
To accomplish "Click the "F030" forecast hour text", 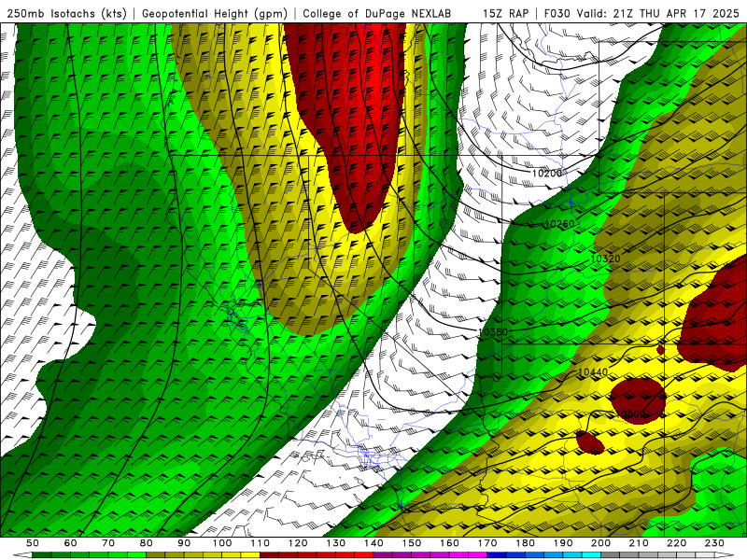I will [557, 13].
